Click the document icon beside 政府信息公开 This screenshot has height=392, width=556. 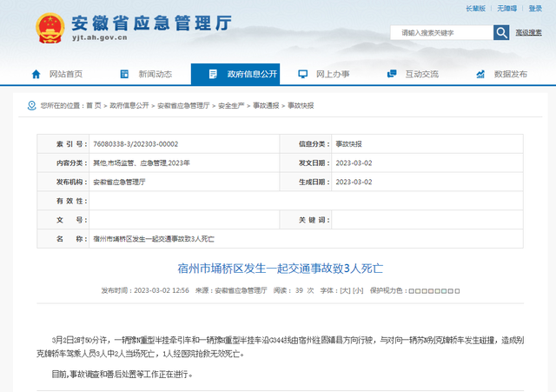tap(213, 74)
